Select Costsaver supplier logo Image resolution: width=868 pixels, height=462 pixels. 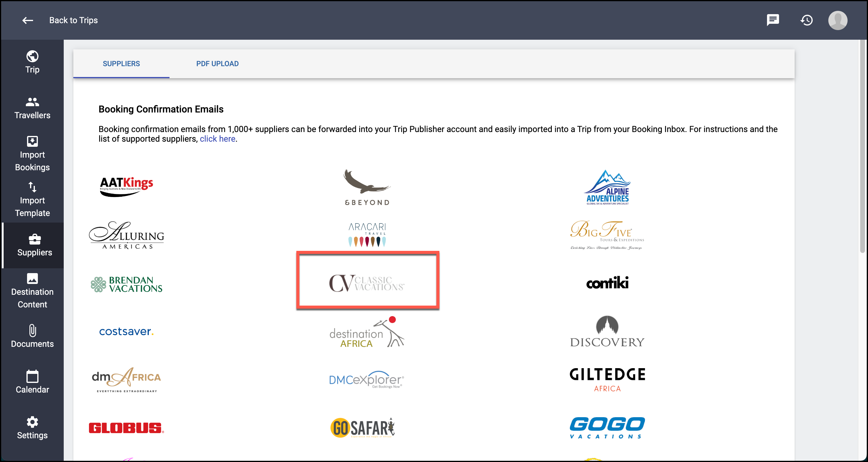126,331
